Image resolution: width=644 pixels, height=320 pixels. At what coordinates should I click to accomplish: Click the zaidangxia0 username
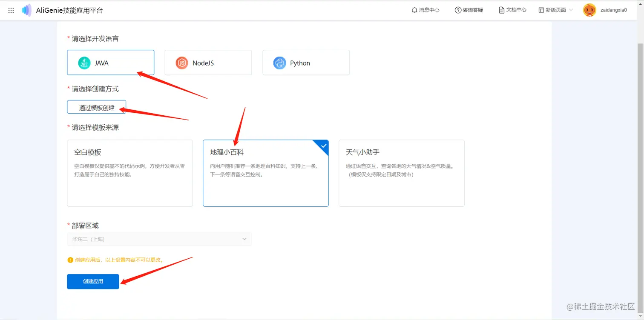[x=614, y=10]
